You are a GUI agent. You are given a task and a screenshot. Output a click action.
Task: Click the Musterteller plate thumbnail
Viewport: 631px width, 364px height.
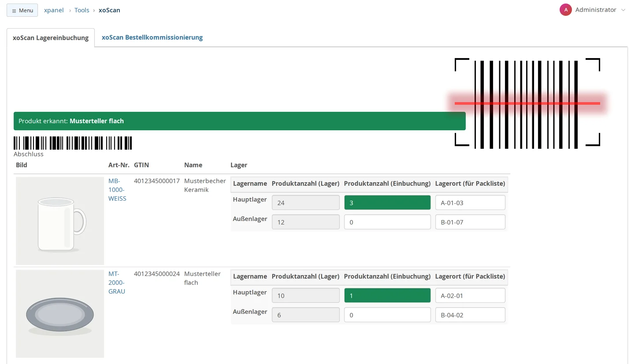[x=60, y=314]
